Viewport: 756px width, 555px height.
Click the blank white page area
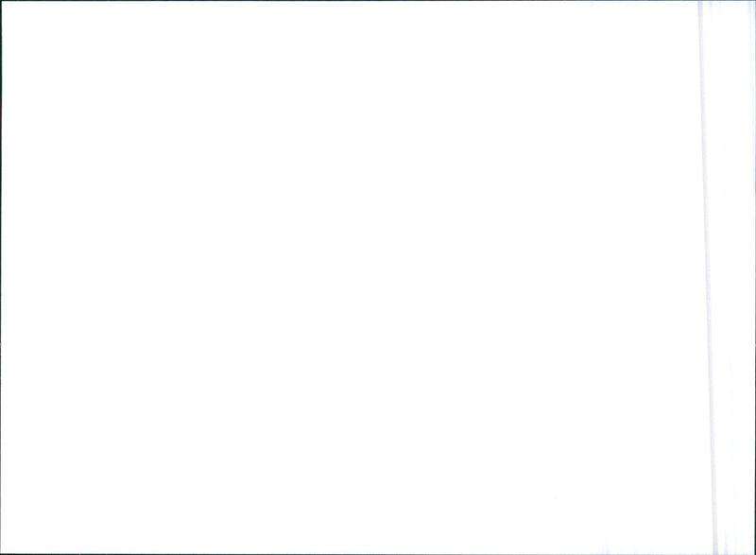350,277
